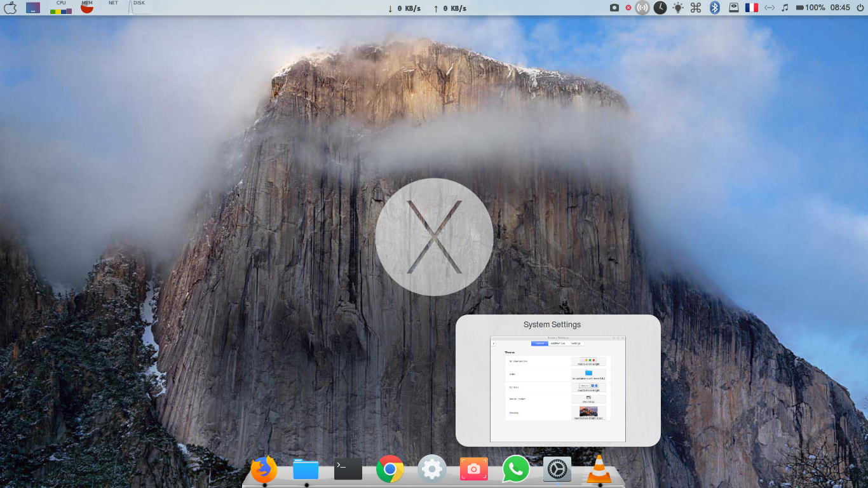This screenshot has width=868, height=488.
Task: Click the purple desktop switcher icon
Action: pyautogui.click(x=33, y=8)
